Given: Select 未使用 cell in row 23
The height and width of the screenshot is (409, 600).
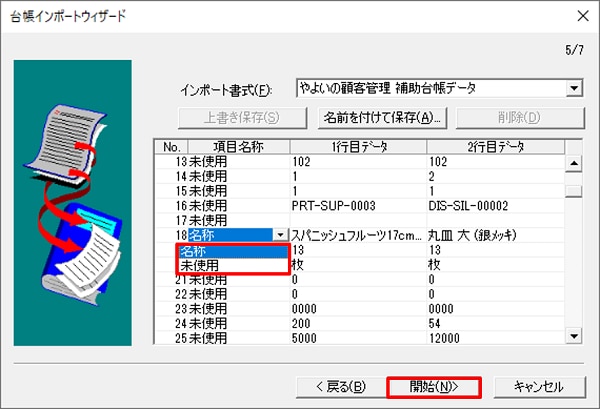Looking at the screenshot, I should pos(239,309).
